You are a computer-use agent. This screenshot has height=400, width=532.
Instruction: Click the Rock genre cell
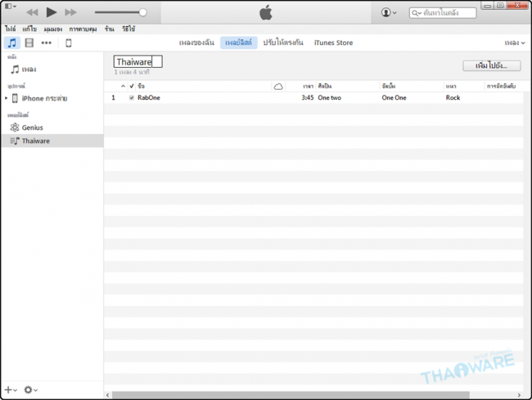(453, 97)
